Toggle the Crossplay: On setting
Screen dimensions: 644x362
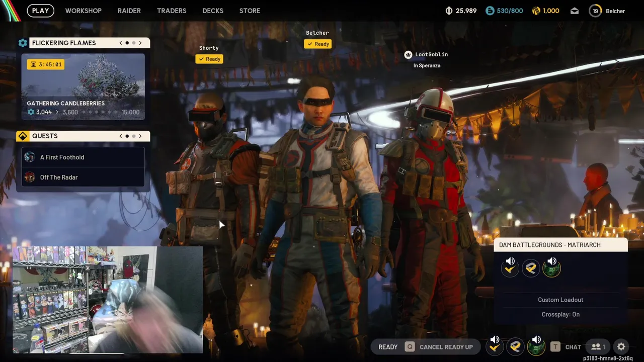(560, 314)
